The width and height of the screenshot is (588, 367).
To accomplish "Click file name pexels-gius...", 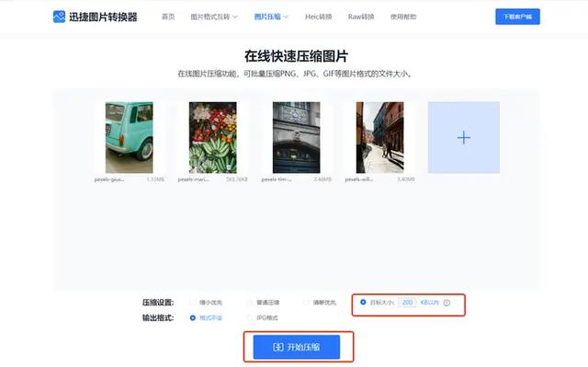I will [109, 179].
